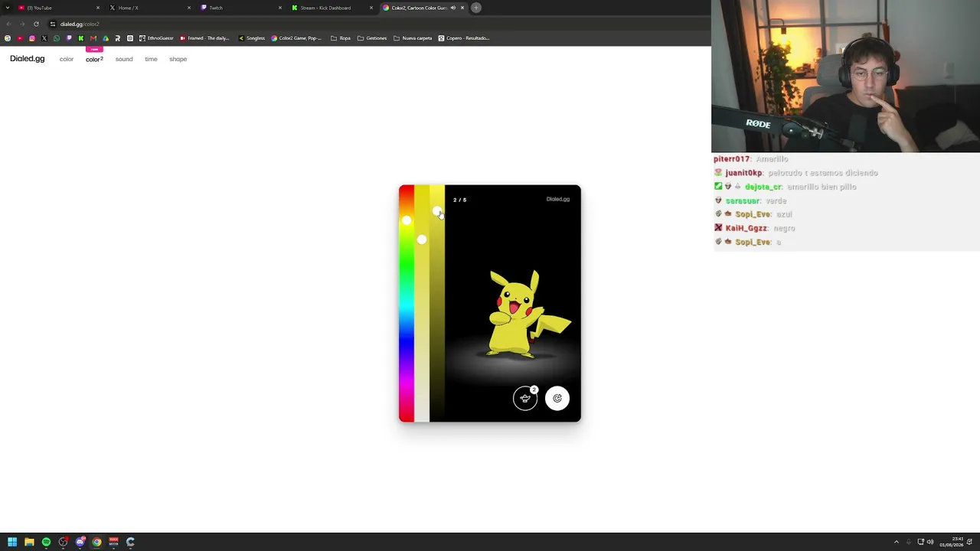Switch to the color game mode

pyautogui.click(x=67, y=59)
